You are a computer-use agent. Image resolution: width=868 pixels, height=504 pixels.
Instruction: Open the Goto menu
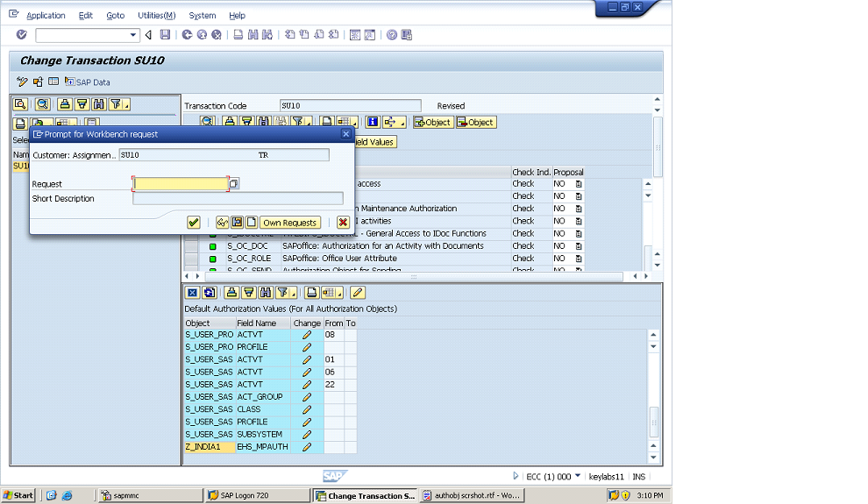click(x=115, y=16)
